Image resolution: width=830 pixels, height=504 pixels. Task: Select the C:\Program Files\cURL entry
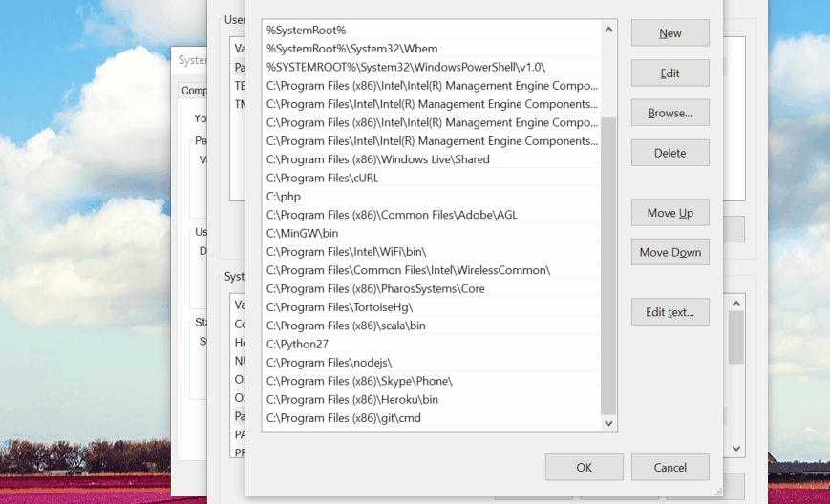(x=432, y=178)
